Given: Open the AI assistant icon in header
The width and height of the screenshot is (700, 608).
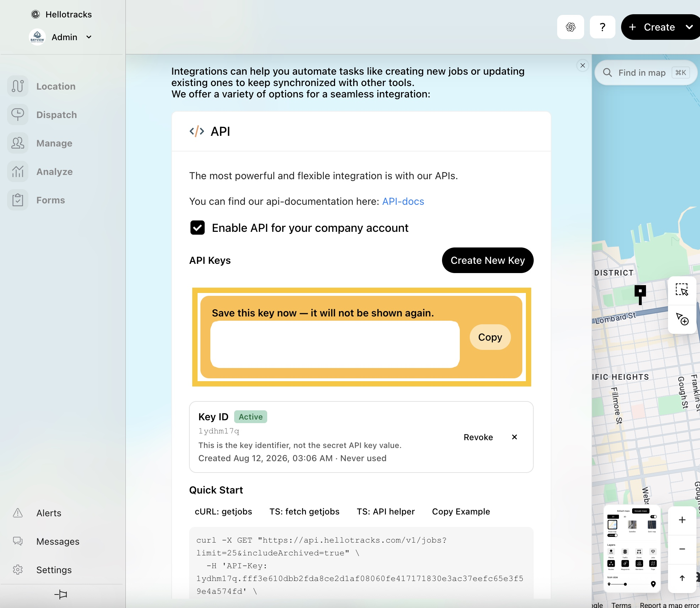Looking at the screenshot, I should point(570,27).
